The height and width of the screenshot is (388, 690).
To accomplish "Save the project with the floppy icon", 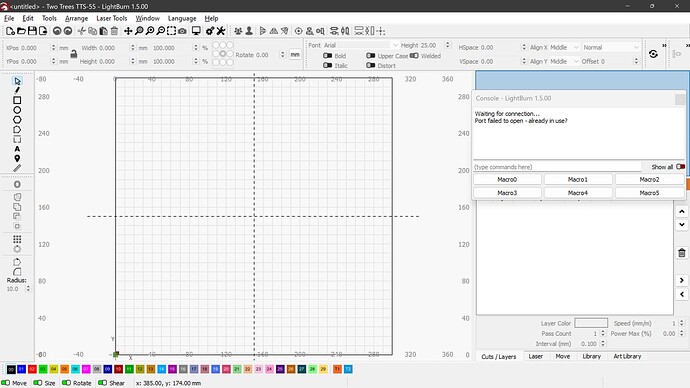I will click(32, 31).
